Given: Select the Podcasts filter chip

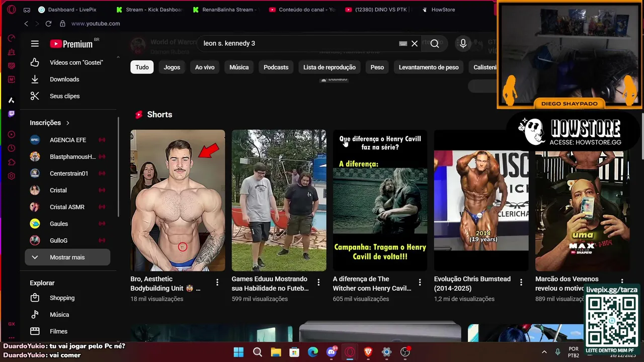Looking at the screenshot, I should 276,67.
